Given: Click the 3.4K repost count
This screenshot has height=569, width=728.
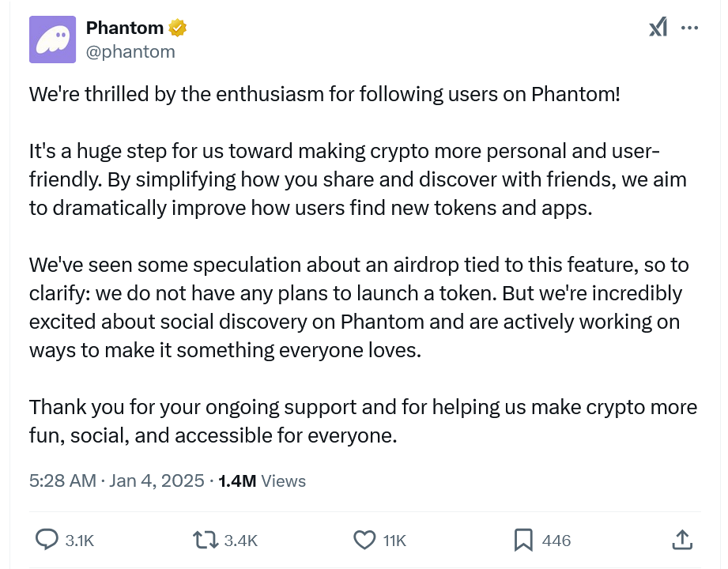Looking at the screenshot, I should (240, 541).
